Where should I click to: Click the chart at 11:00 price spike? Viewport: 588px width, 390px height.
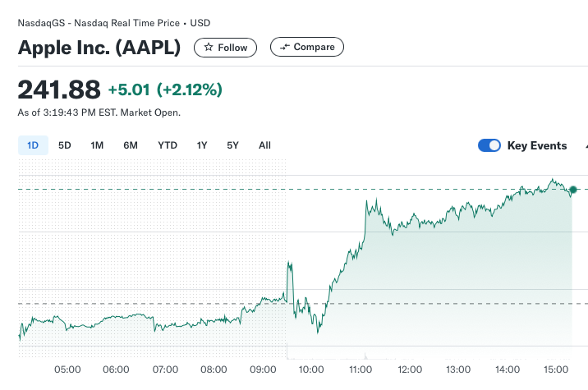click(367, 204)
